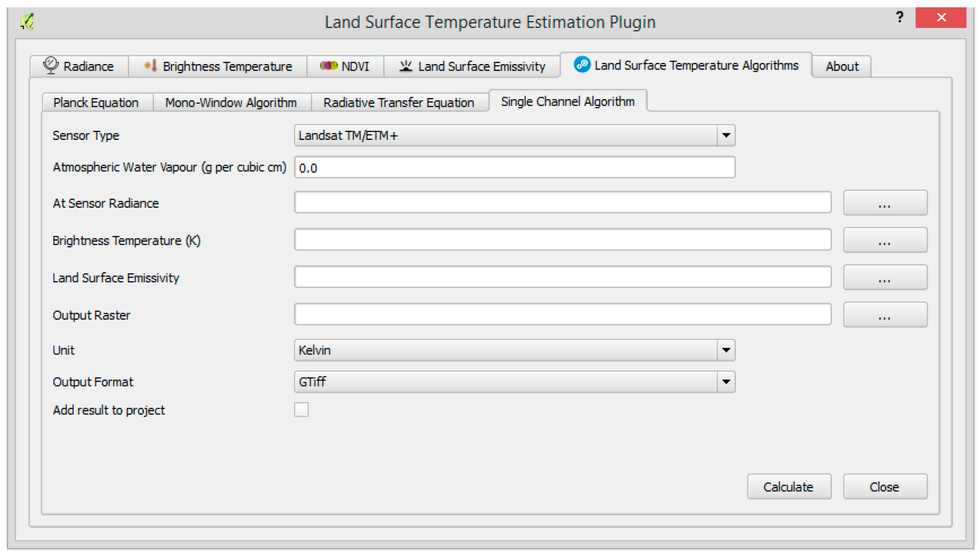Screen dimensions: 980x554
Task: Browse for the Output Raster location
Action: (885, 315)
